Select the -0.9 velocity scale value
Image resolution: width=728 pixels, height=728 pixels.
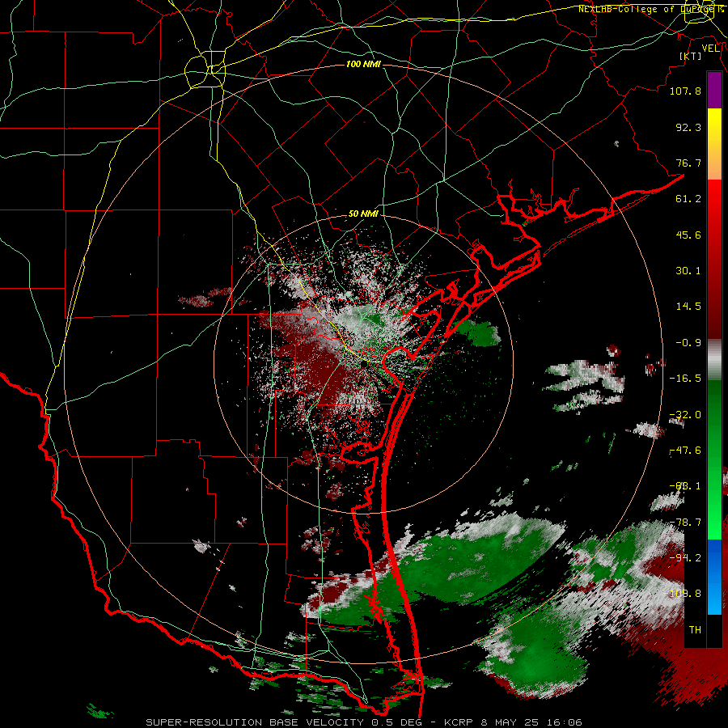pos(688,343)
